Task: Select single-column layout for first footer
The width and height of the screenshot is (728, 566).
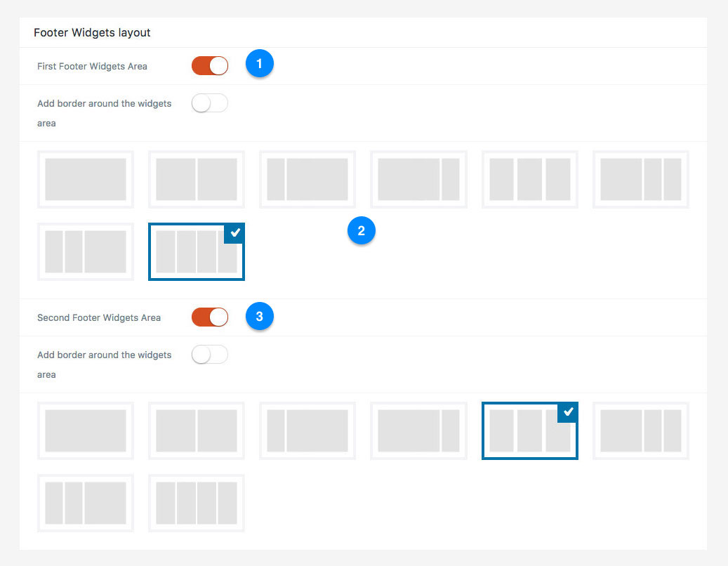Action: tap(86, 179)
